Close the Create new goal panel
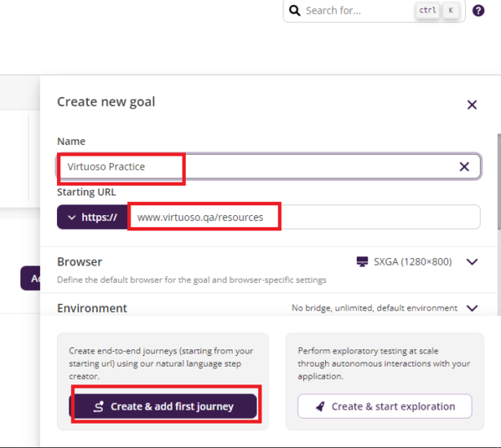 (472, 105)
